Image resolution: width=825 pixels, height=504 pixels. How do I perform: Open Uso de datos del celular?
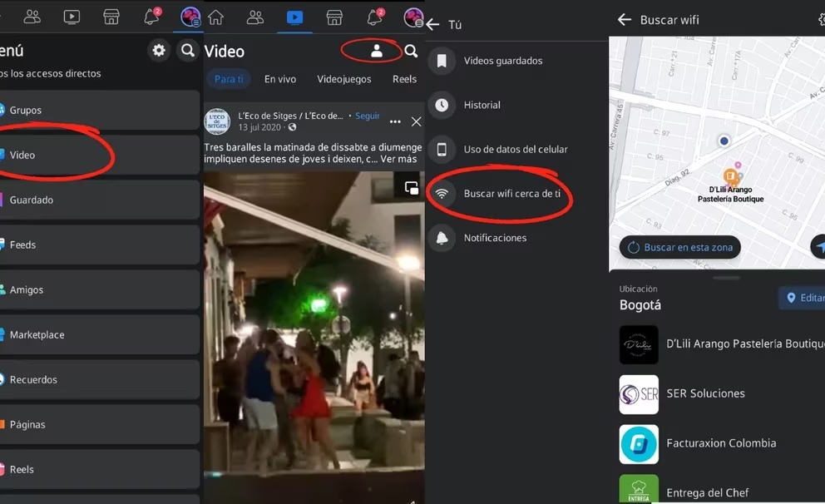coord(516,150)
